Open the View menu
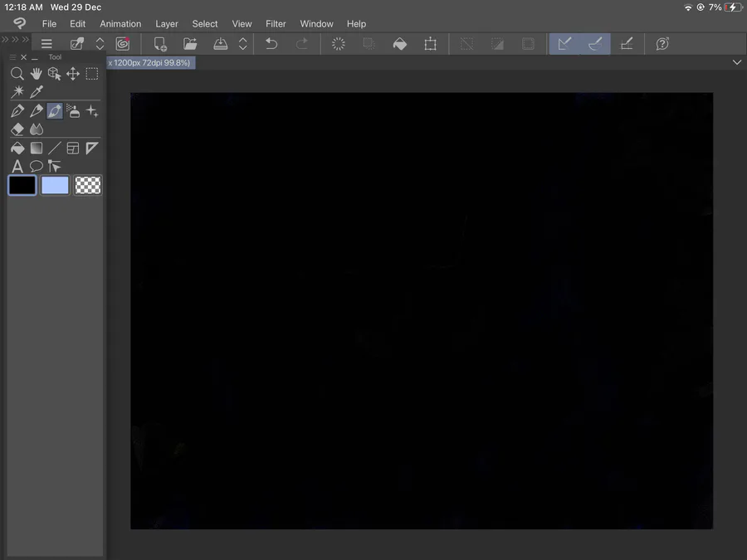 pos(242,24)
